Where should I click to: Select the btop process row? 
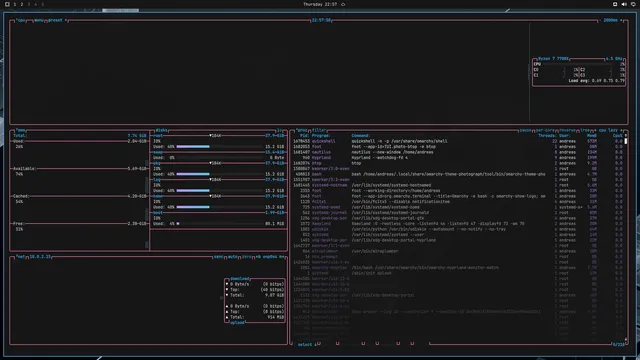coord(457,163)
